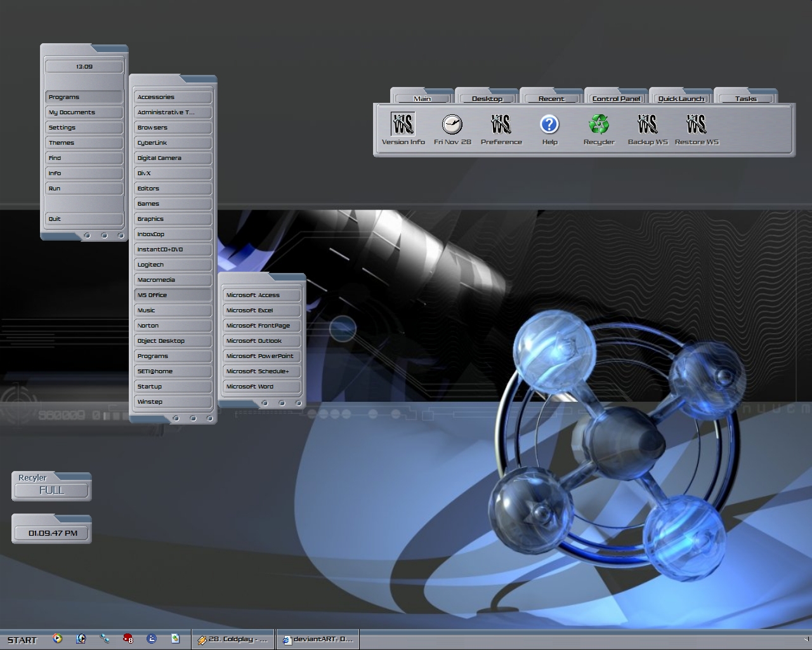
Task: Click the Recyler FULL widget
Action: coord(52,486)
